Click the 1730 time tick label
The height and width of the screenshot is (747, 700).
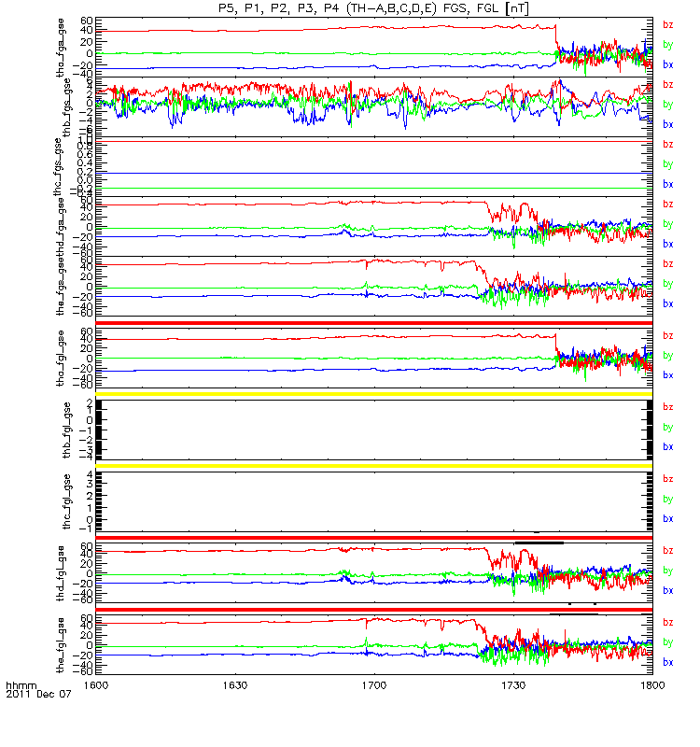coord(513,685)
